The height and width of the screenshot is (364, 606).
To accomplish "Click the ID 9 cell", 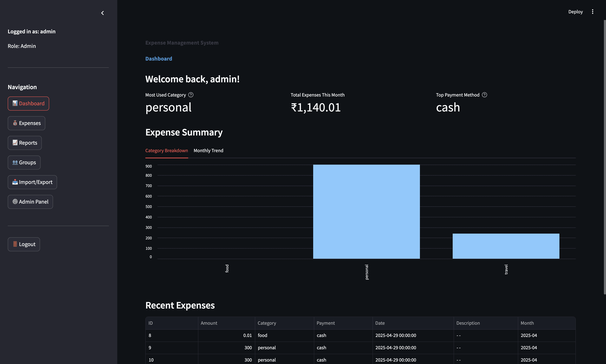I will click(172, 348).
